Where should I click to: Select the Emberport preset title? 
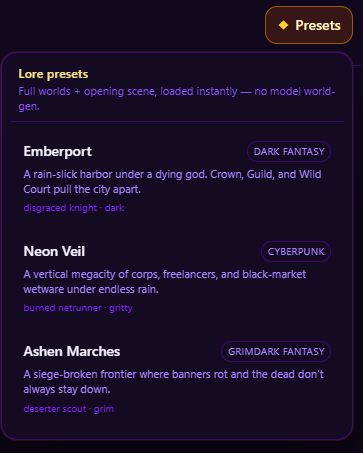click(58, 152)
